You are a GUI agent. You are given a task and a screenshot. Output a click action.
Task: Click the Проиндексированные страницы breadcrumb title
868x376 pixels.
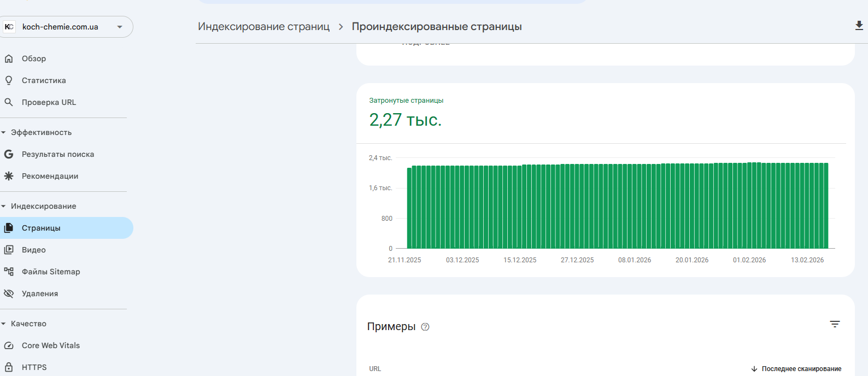(x=437, y=27)
